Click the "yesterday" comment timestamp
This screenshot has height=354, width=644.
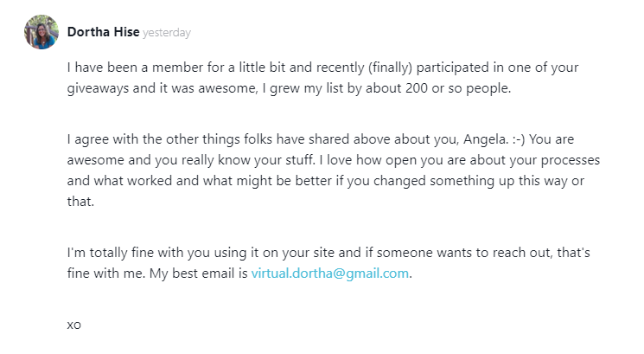(x=167, y=33)
